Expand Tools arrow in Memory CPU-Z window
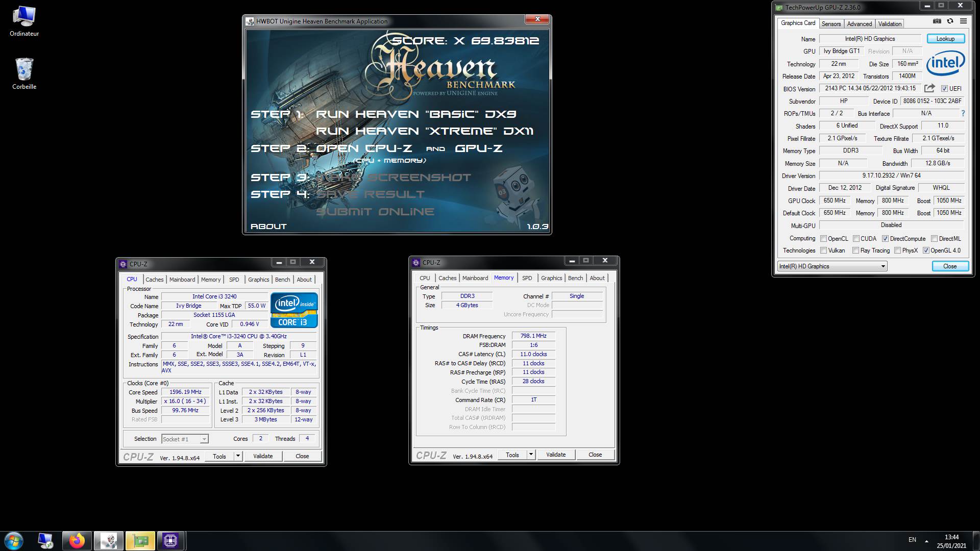 (531, 455)
